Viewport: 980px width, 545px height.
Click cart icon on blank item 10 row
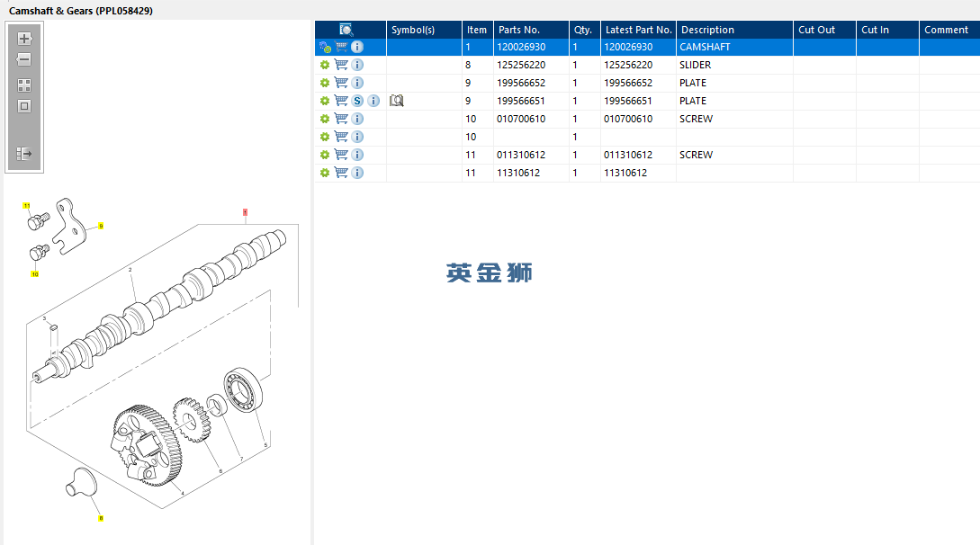pos(341,136)
